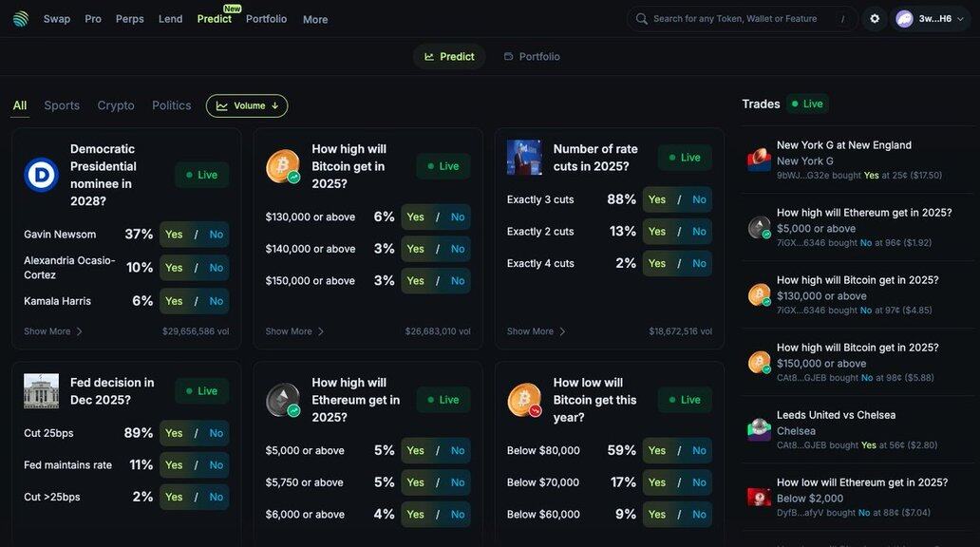This screenshot has height=547, width=980.
Task: Focus the token search input field
Action: pyautogui.click(x=741, y=19)
